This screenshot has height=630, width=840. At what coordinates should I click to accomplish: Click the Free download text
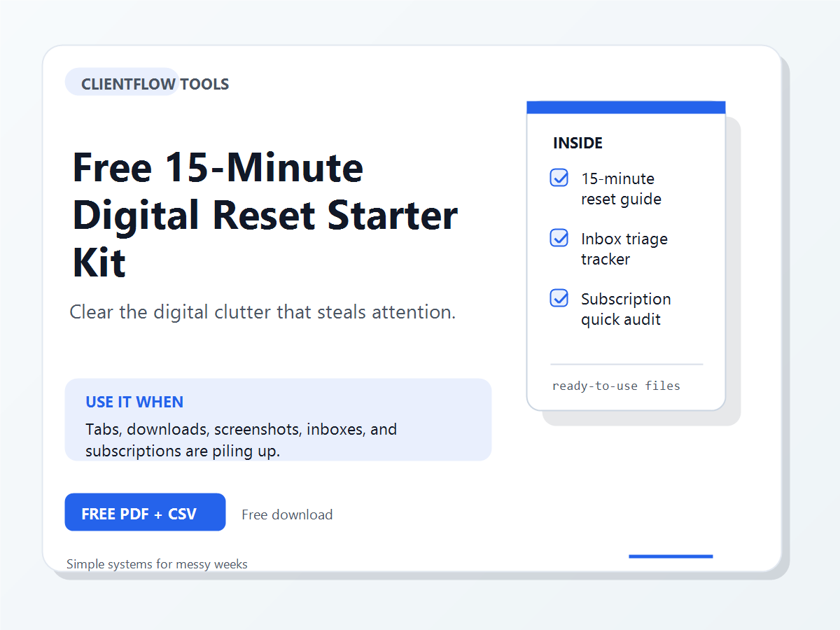[x=287, y=514]
